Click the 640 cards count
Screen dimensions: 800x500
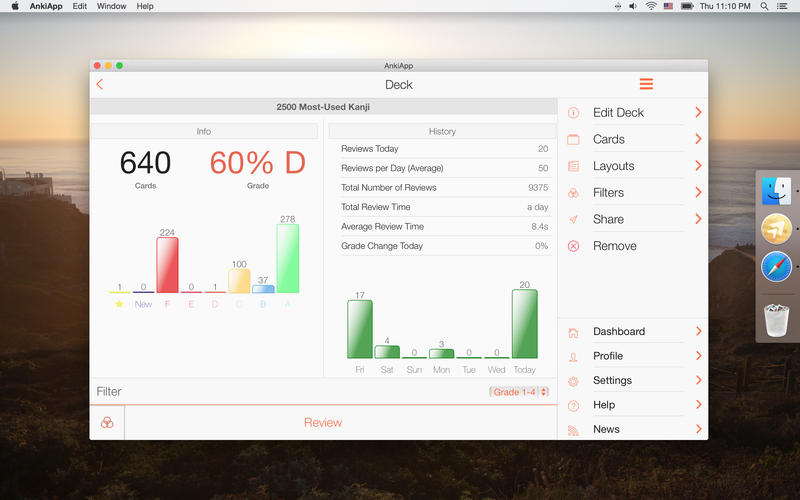[145, 163]
